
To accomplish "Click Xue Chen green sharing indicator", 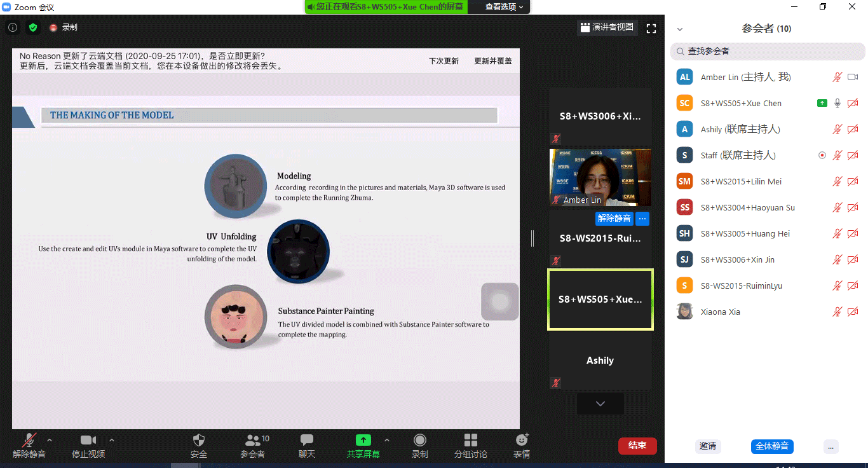I will (x=822, y=103).
